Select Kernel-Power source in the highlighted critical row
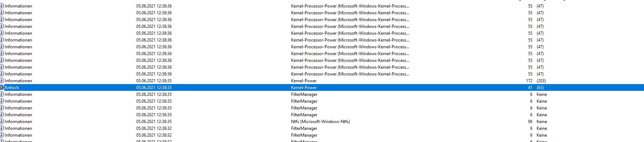The height and width of the screenshot is (142, 644). pos(304,88)
